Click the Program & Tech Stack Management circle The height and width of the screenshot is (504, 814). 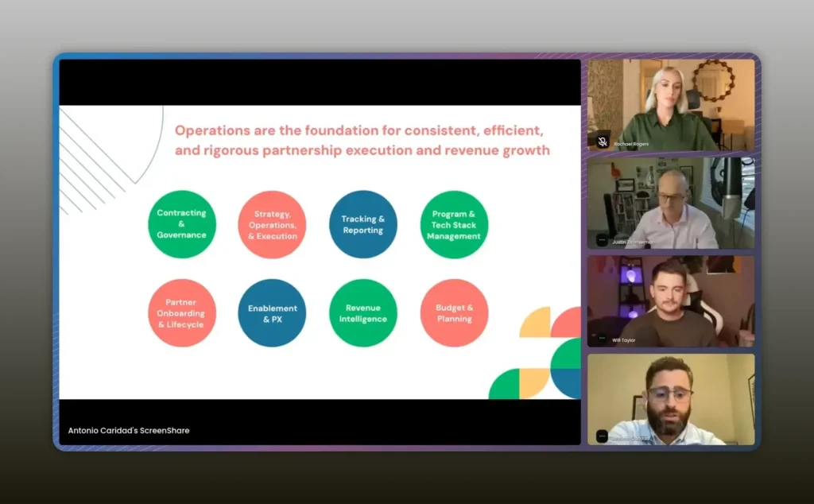(454, 225)
